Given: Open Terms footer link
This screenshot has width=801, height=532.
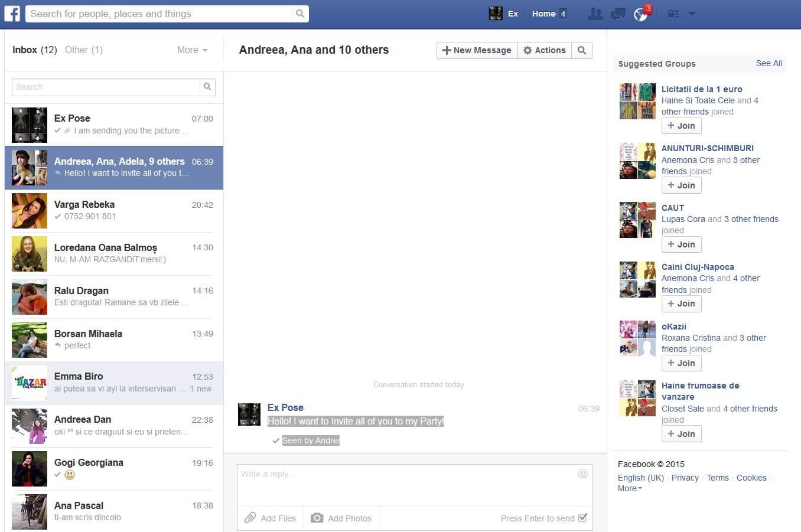Looking at the screenshot, I should coord(718,478).
